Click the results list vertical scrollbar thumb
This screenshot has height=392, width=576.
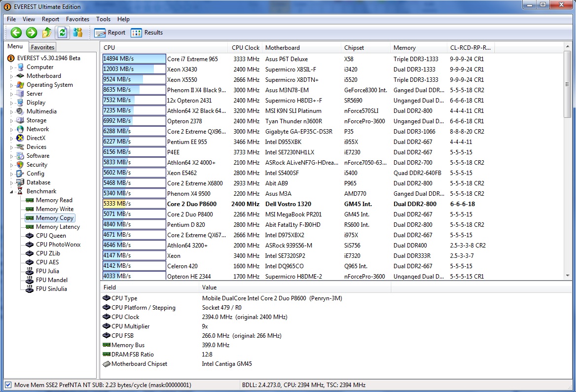568,84
